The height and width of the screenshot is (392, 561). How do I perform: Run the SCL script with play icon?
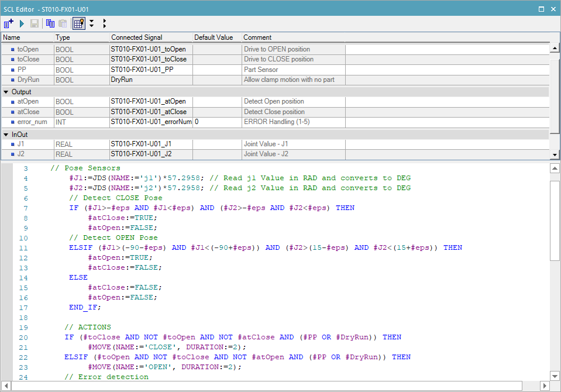[22, 23]
